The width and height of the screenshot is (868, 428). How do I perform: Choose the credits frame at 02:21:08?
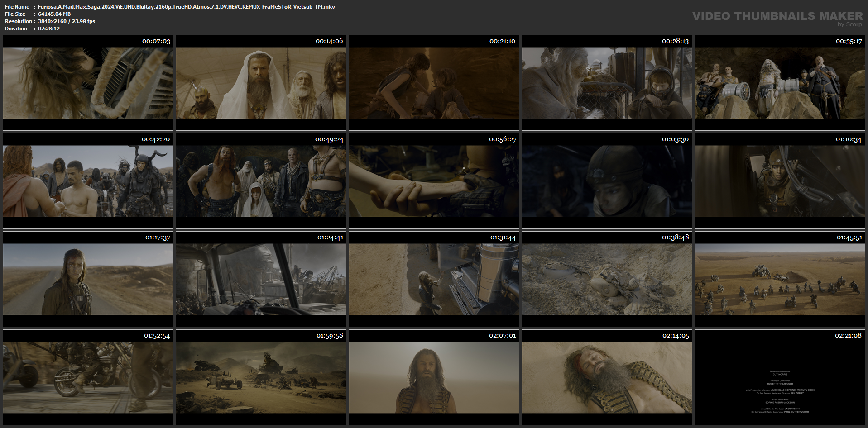(780, 377)
